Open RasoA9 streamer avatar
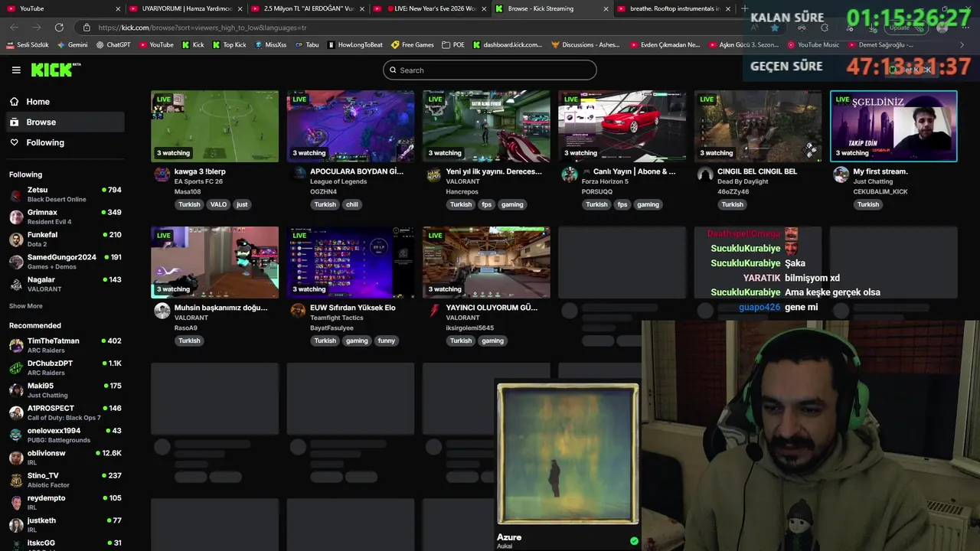The image size is (980, 551). (162, 310)
